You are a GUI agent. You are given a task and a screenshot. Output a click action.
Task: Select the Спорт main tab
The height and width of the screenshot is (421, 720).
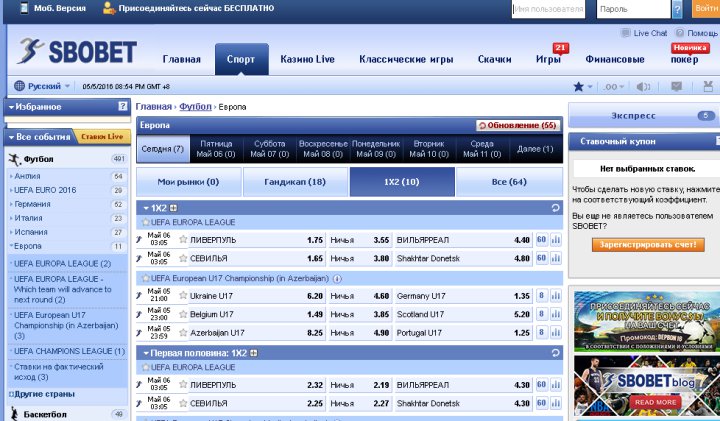pos(242,59)
